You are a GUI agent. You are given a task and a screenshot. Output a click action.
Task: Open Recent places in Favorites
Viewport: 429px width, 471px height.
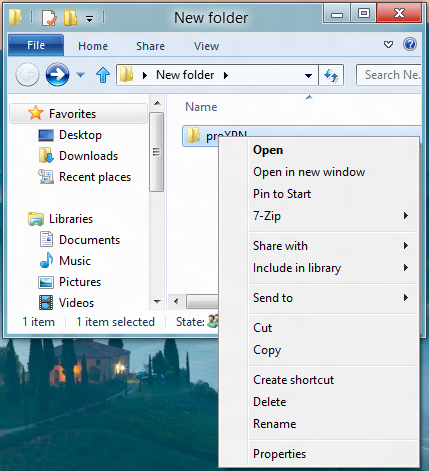(95, 177)
